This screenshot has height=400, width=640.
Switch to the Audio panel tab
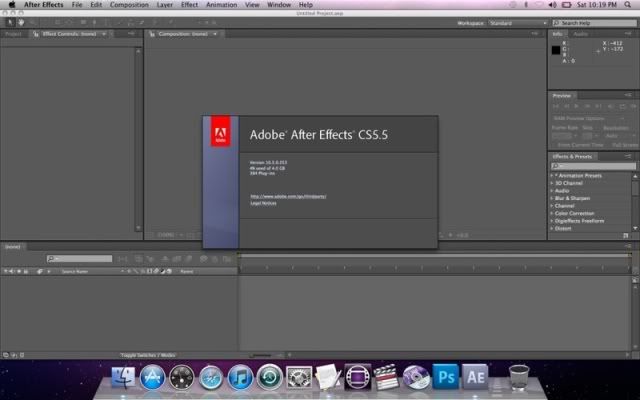pyautogui.click(x=580, y=34)
